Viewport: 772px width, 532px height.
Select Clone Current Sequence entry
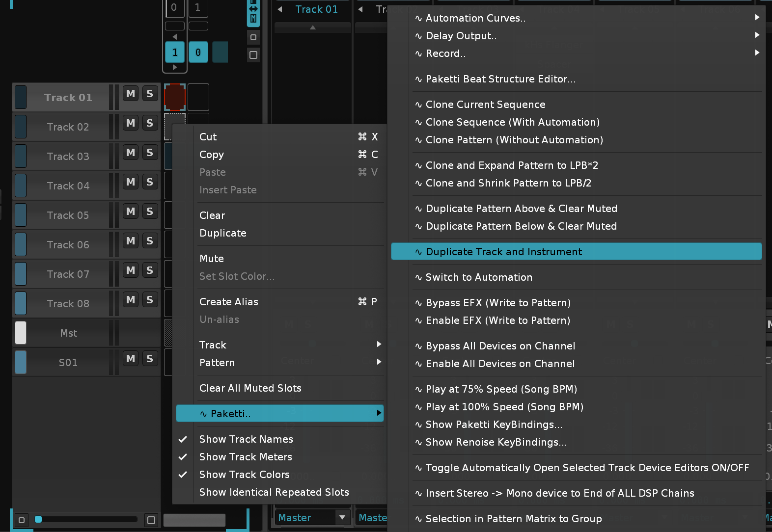pyautogui.click(x=485, y=105)
